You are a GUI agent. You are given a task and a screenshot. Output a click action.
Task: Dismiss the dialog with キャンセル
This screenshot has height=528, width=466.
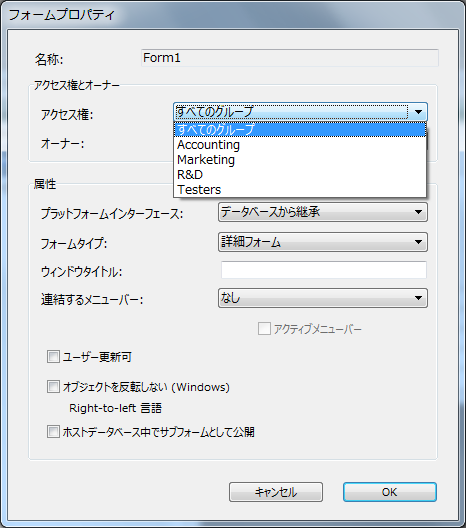(x=276, y=492)
